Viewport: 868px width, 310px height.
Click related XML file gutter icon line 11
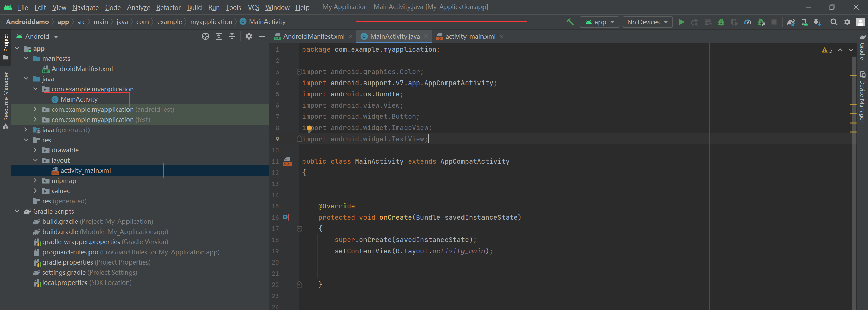point(287,161)
